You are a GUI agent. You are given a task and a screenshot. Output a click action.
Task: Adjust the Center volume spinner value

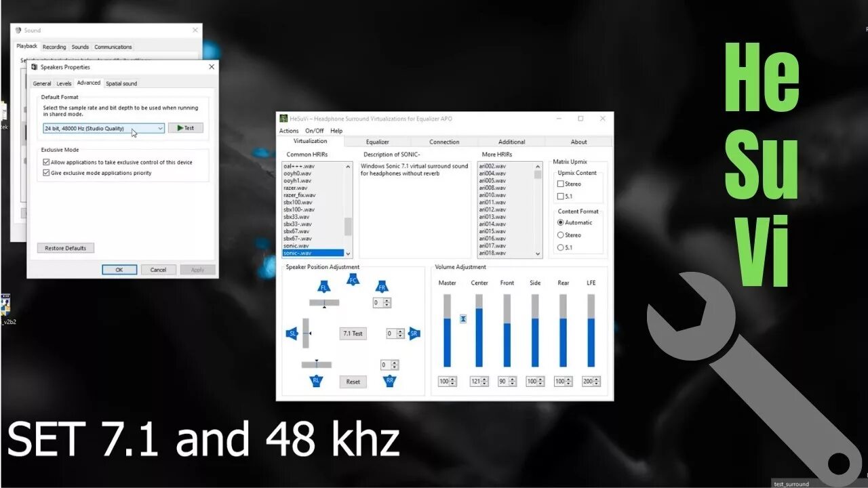click(x=479, y=382)
